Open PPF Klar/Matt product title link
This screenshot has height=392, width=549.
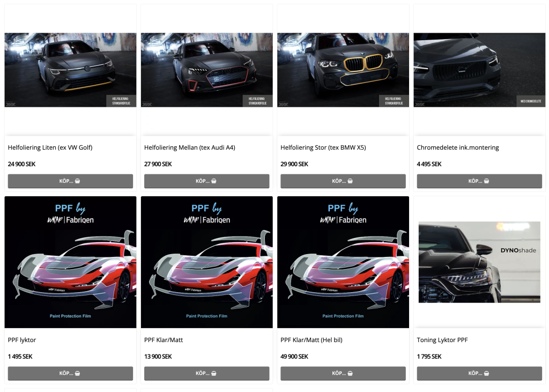(164, 340)
